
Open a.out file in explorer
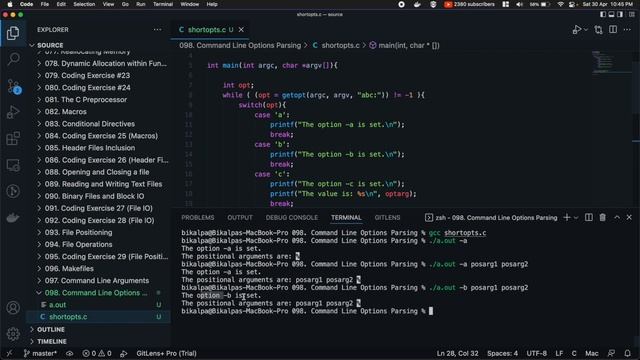tap(57, 305)
